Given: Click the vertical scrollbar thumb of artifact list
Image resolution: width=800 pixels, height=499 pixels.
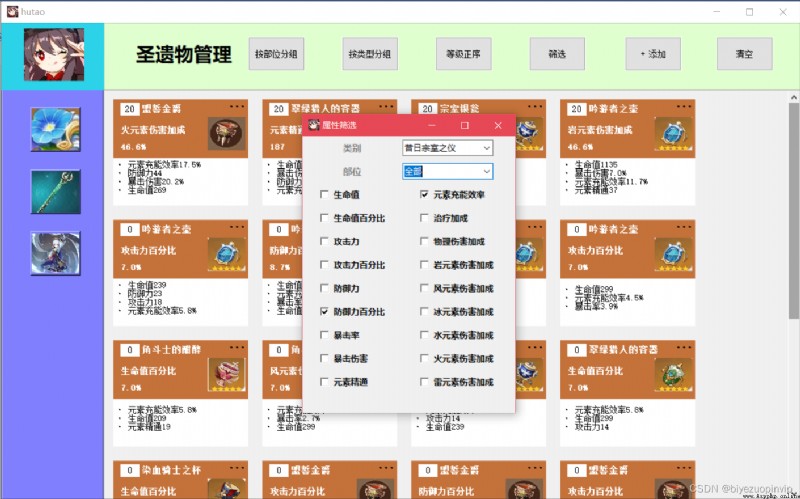Looking at the screenshot, I should point(794,211).
